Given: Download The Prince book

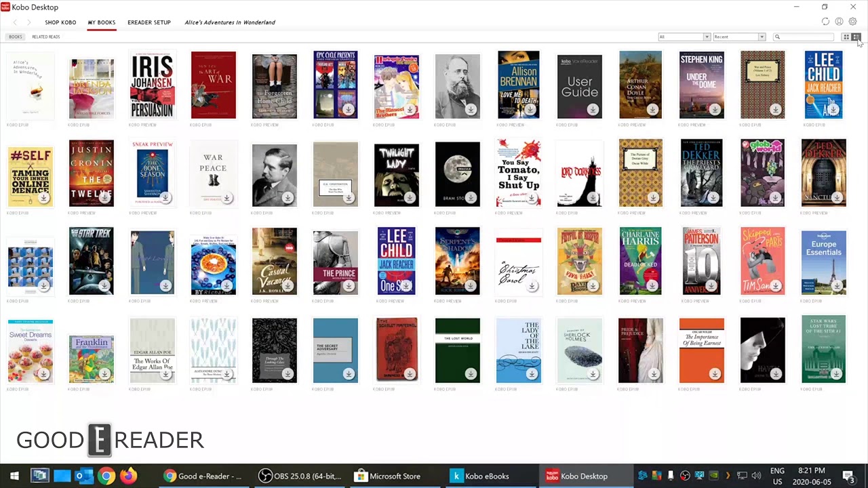Looking at the screenshot, I should (x=349, y=285).
